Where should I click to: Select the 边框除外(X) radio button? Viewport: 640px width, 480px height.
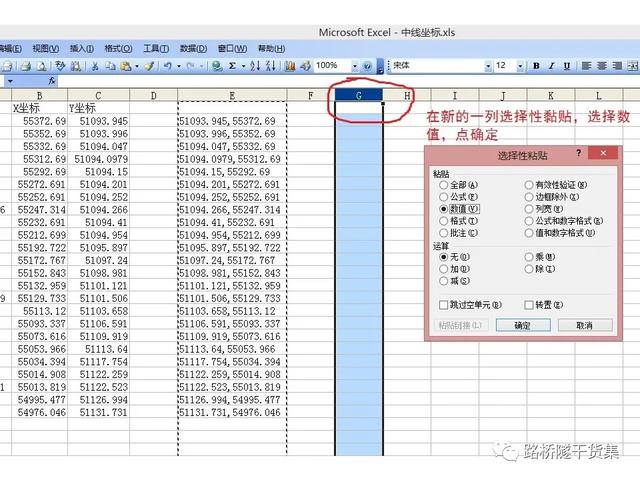pos(552,197)
